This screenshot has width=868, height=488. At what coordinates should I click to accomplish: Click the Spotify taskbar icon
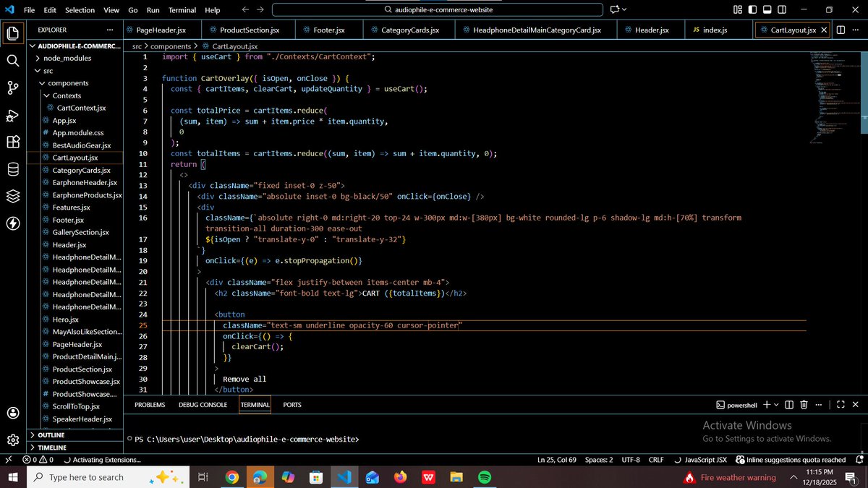tap(485, 477)
